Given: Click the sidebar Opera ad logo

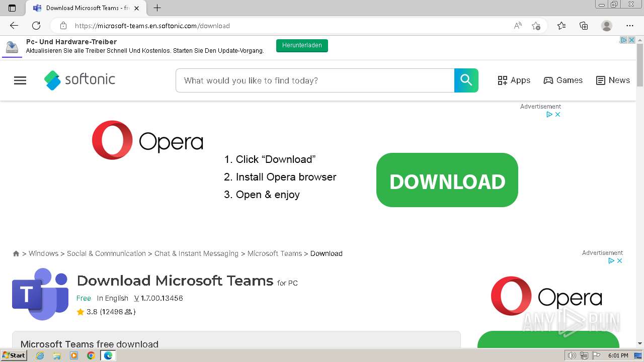Looking at the screenshot, I should pyautogui.click(x=546, y=296).
